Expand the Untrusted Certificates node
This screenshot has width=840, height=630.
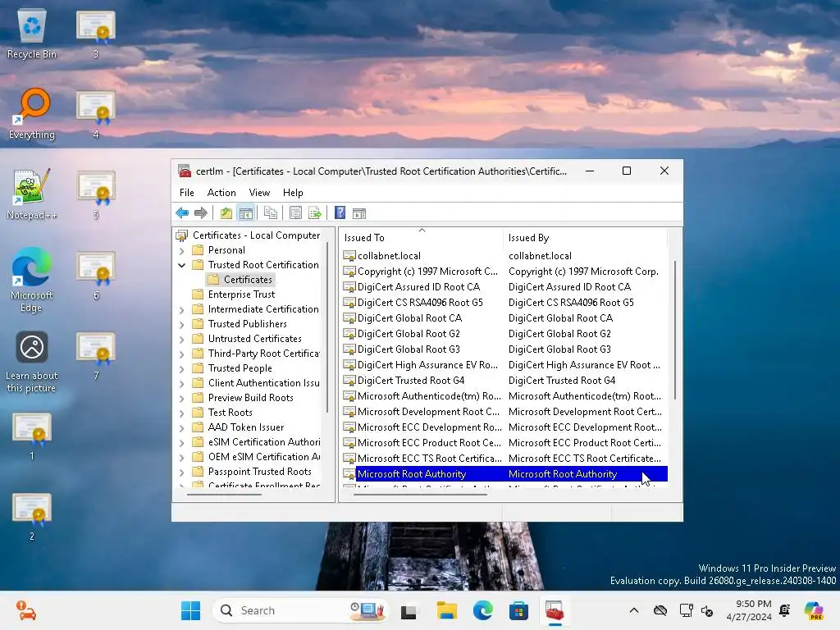pos(181,339)
